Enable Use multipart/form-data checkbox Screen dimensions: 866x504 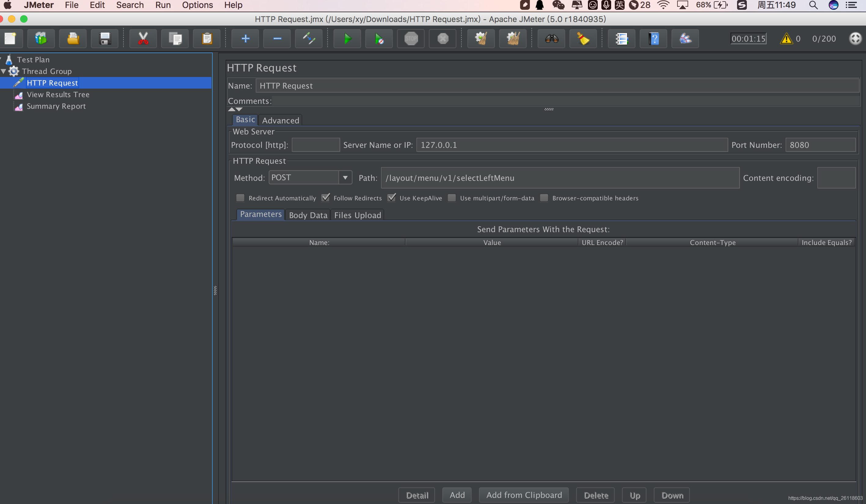[x=452, y=198]
